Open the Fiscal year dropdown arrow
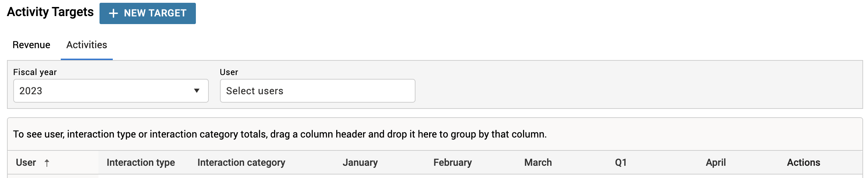Screen dimensions: 868x178 [197, 91]
